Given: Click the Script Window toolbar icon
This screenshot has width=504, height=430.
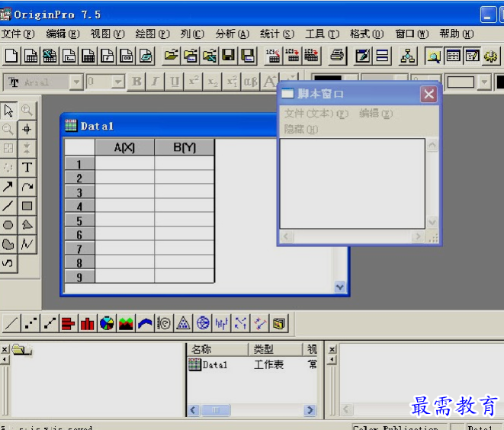Looking at the screenshot, I should click(472, 56).
